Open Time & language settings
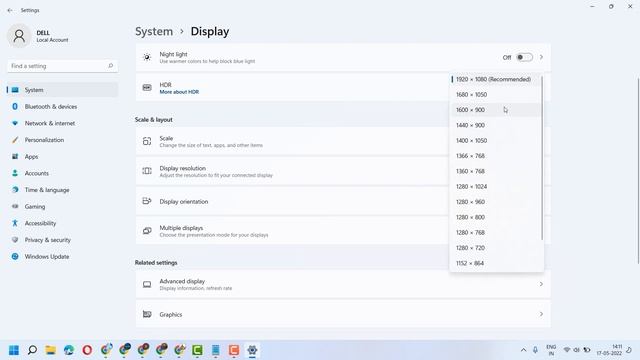 pos(62,190)
